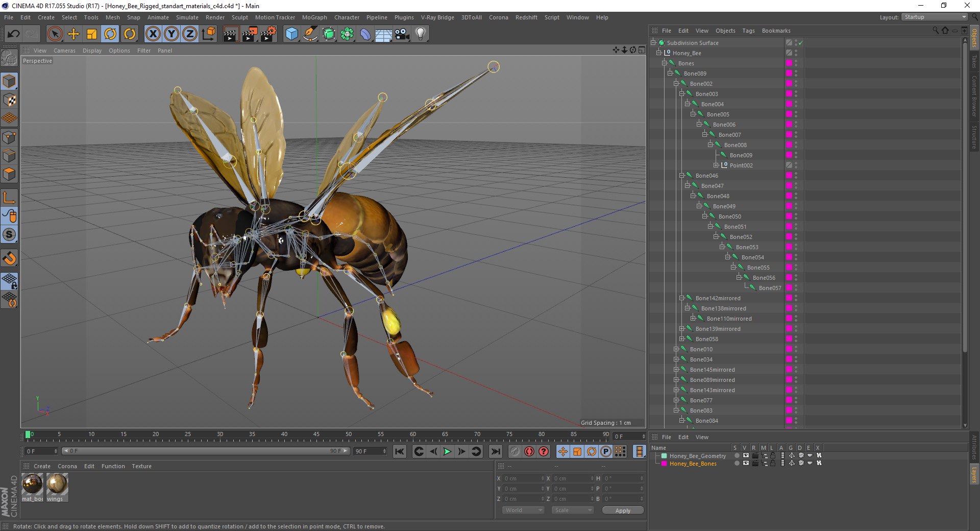Collapse the Subdivision Surface tree node
Image resolution: width=980 pixels, height=531 pixels.
pos(653,42)
